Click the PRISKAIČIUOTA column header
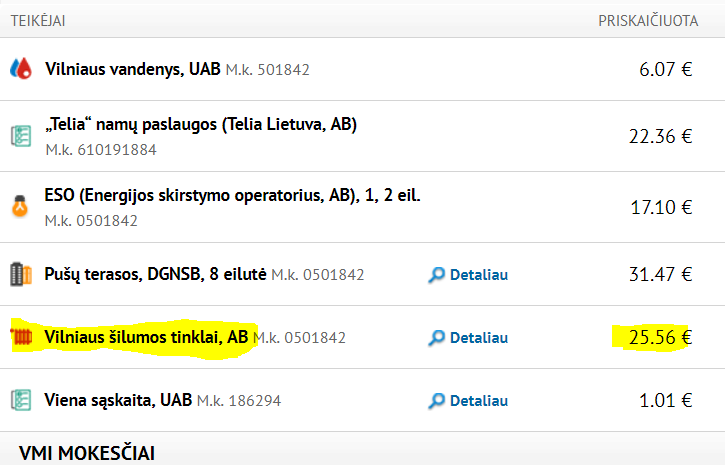Image resolution: width=725 pixels, height=465 pixels. click(x=648, y=21)
